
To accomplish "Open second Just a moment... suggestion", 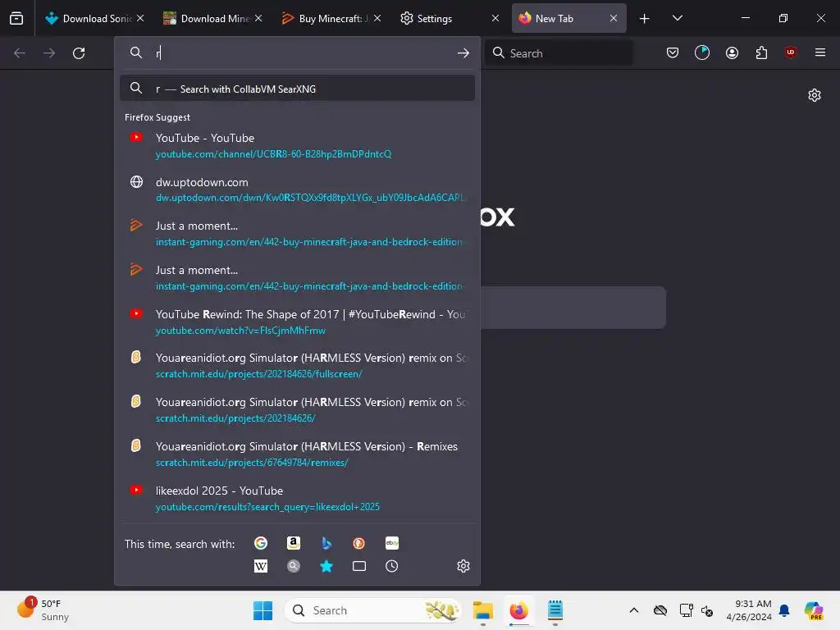I will (297, 278).
